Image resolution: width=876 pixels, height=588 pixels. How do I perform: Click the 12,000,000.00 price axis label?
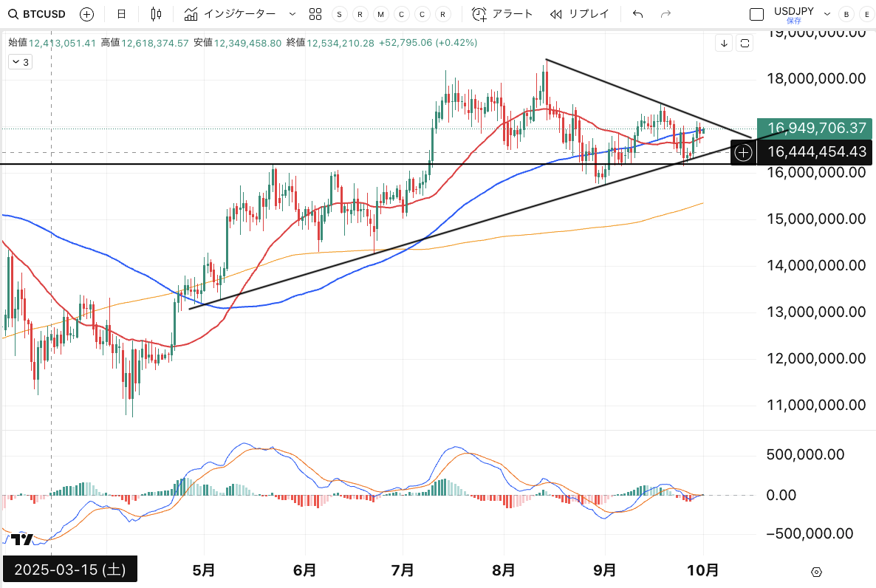(x=816, y=358)
